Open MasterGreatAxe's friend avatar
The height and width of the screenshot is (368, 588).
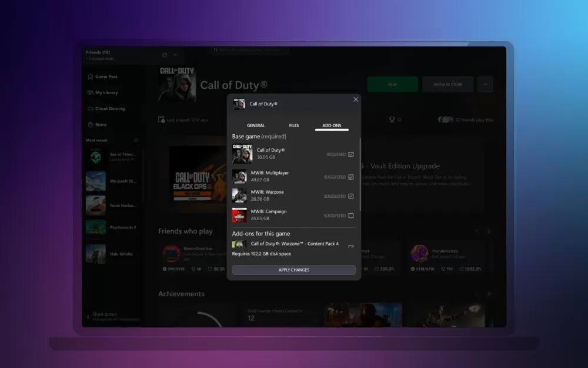[171, 253]
